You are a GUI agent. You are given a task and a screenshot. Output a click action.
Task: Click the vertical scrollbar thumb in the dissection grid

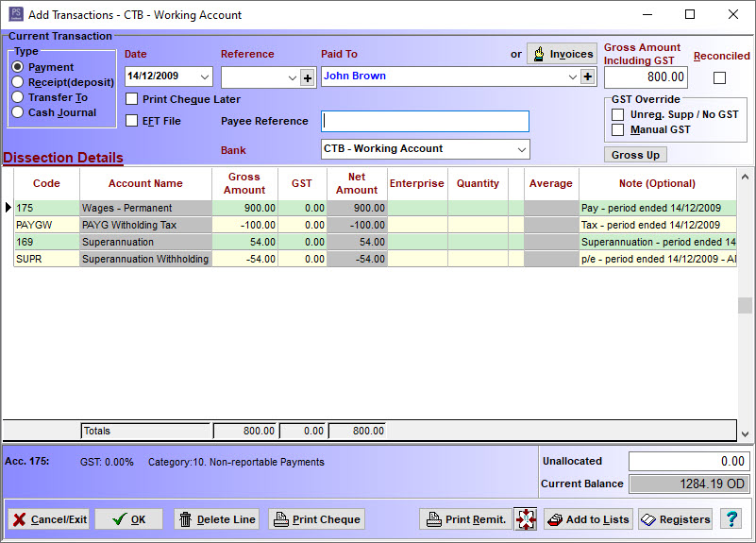745,305
